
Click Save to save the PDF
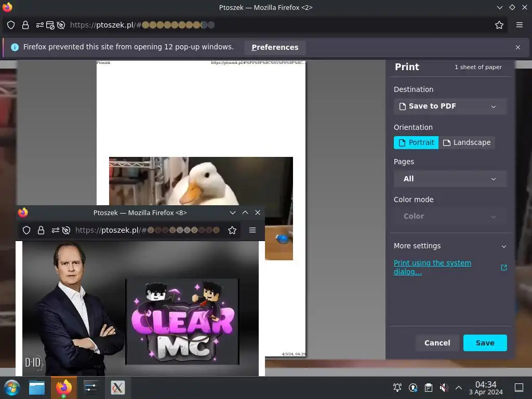[485, 343]
